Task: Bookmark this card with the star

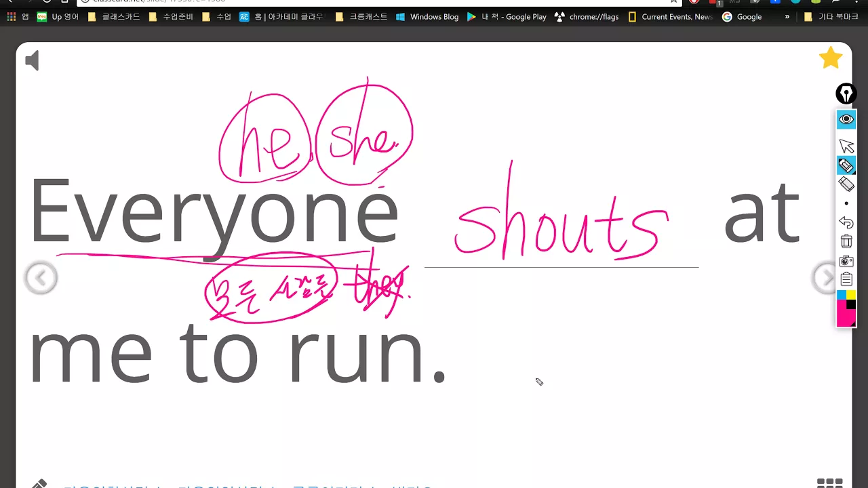Action: coord(831,58)
